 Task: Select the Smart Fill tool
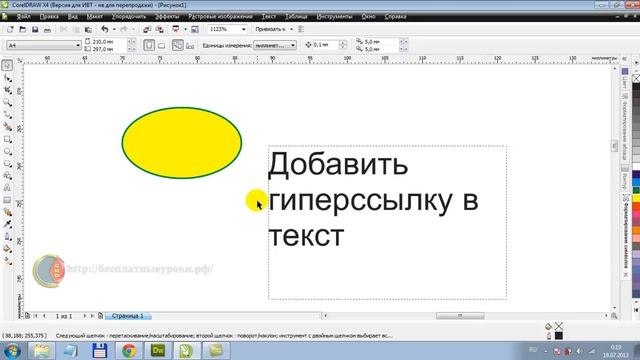click(7, 127)
